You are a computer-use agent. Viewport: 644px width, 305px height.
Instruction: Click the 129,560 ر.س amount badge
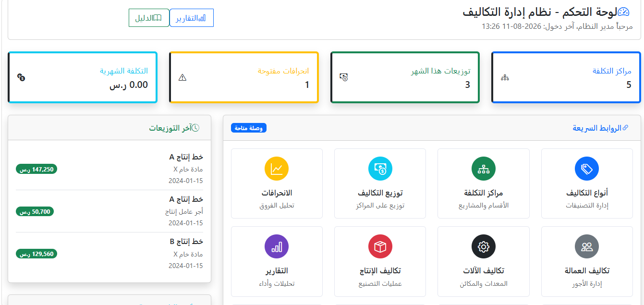tap(36, 254)
